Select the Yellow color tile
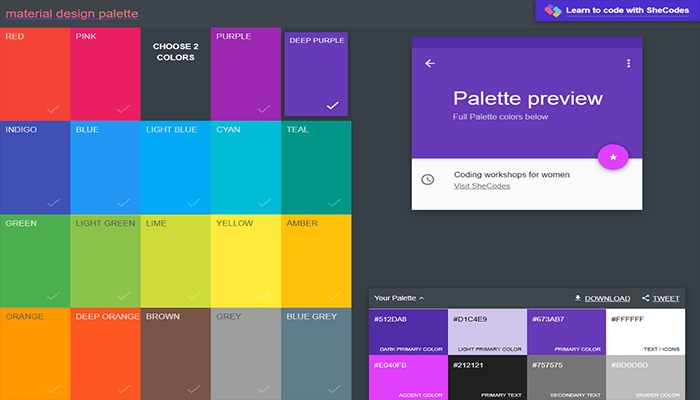 pyautogui.click(x=246, y=261)
